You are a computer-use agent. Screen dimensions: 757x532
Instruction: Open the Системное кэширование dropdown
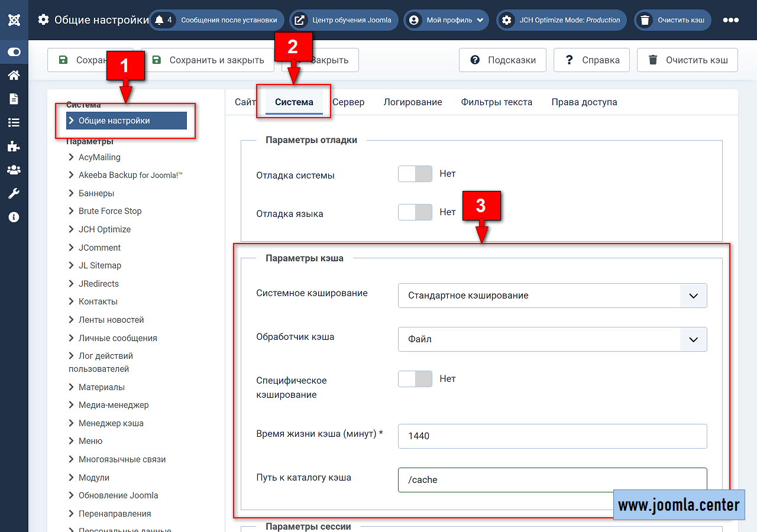click(x=552, y=296)
